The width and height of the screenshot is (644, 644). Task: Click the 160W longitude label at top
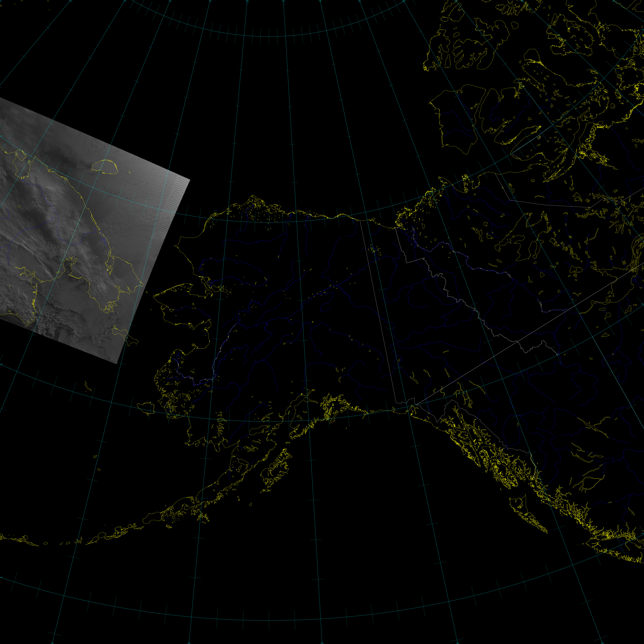247,1
